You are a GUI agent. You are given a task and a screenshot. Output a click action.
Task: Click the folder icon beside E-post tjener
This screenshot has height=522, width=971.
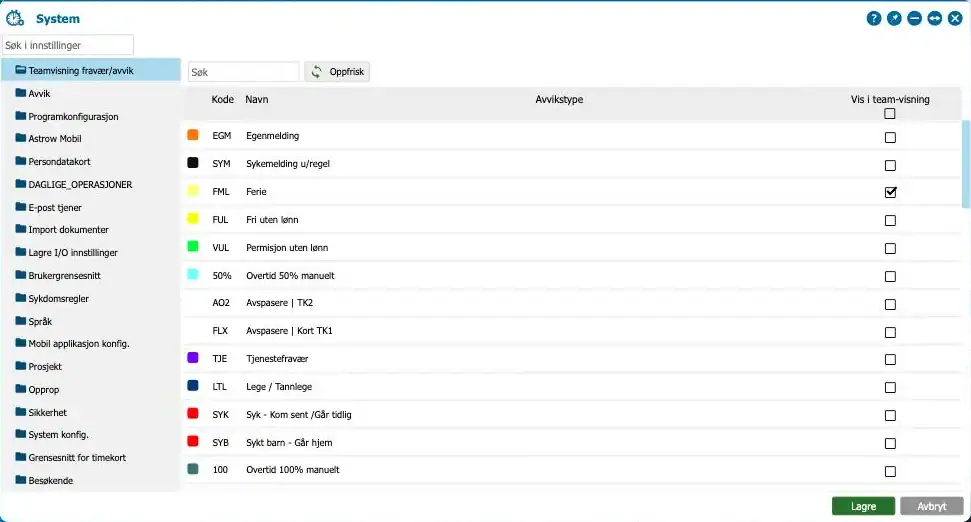coord(21,207)
